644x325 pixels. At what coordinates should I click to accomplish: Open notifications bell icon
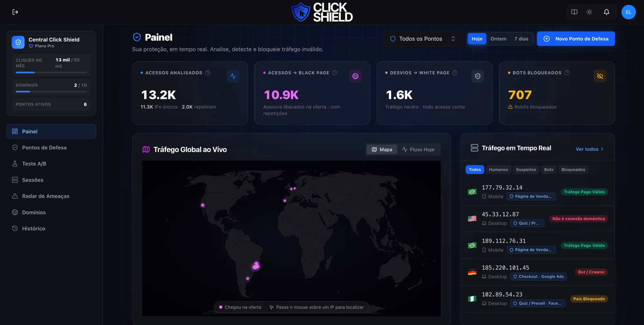coord(606,12)
